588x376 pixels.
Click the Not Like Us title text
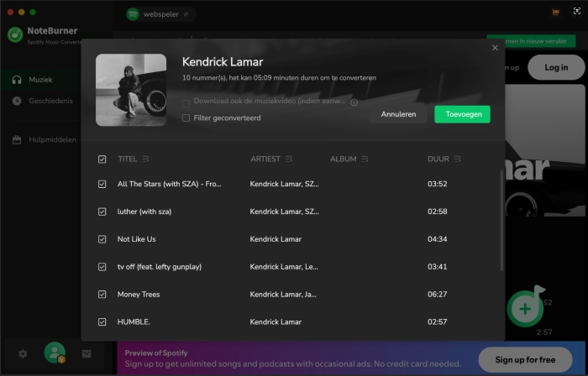(x=136, y=239)
